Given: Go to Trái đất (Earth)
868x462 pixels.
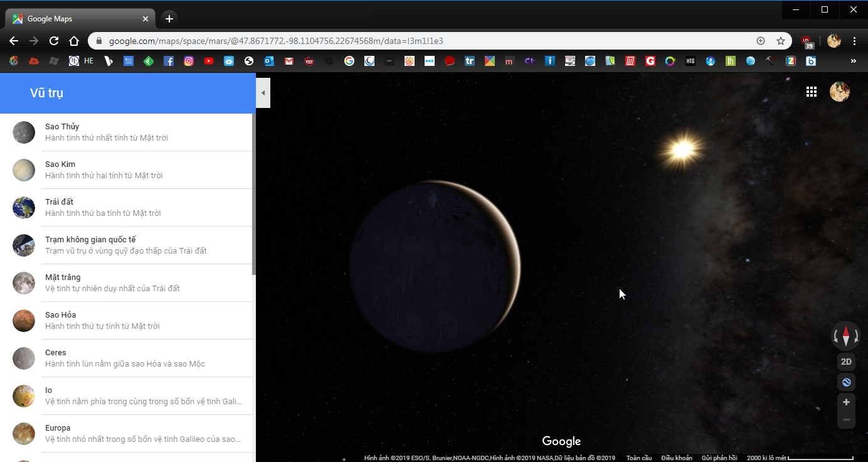Looking at the screenshot, I should tap(126, 208).
